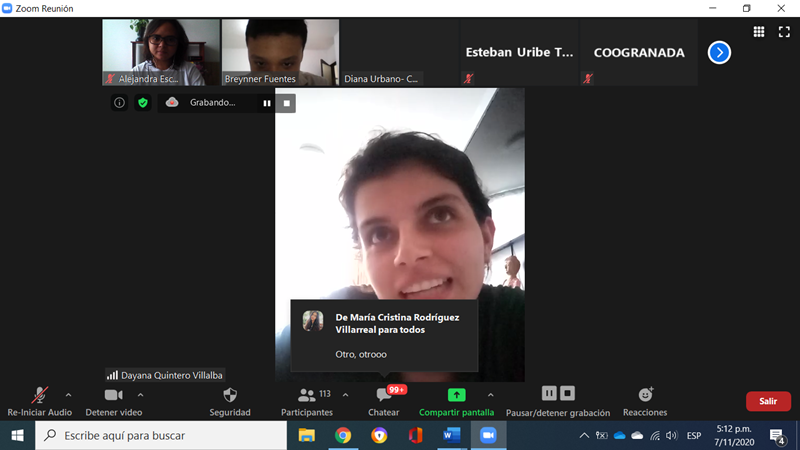Click the cloud recording indicator icon
800x450 pixels.
click(172, 102)
